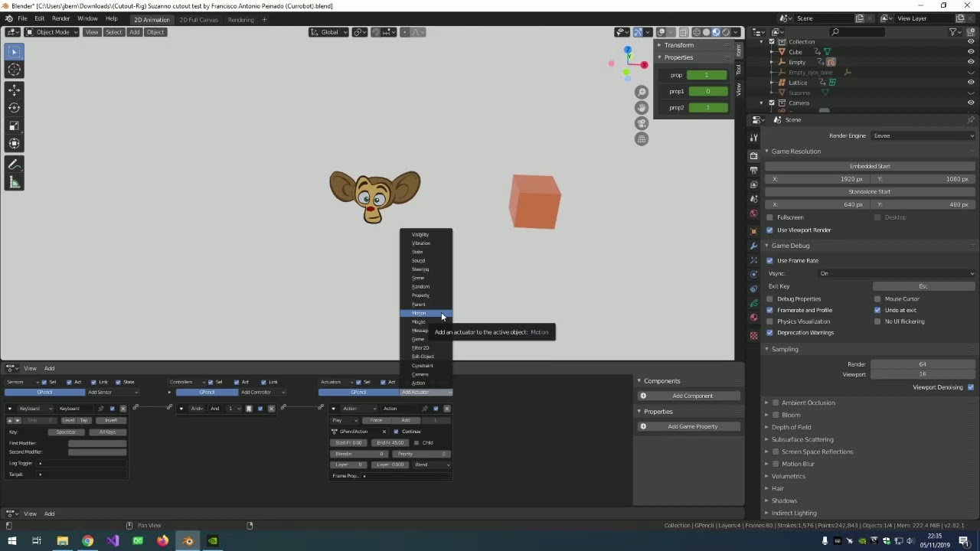Open the Tool settings tab in properties editor
The width and height of the screenshot is (980, 551).
[754, 138]
